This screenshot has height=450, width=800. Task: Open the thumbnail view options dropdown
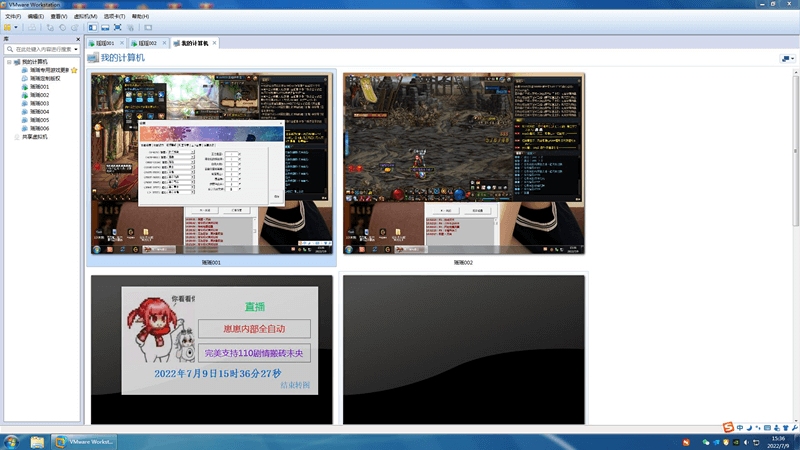[x=788, y=59]
